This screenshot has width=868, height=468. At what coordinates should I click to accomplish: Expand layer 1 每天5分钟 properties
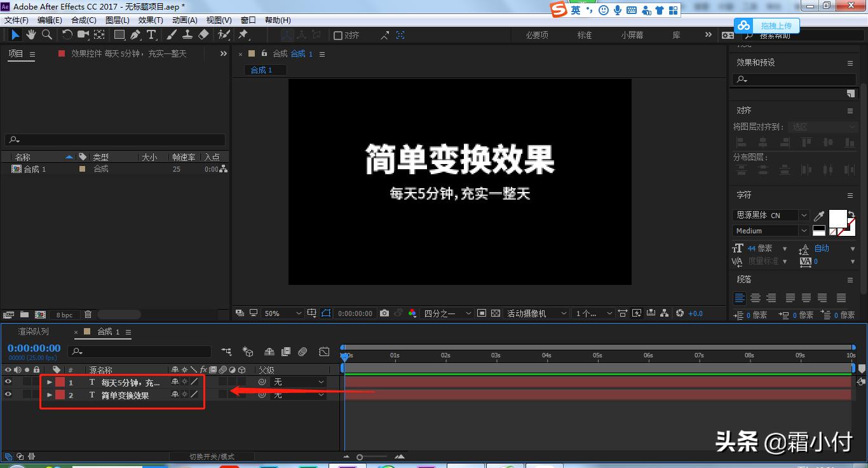pos(50,382)
